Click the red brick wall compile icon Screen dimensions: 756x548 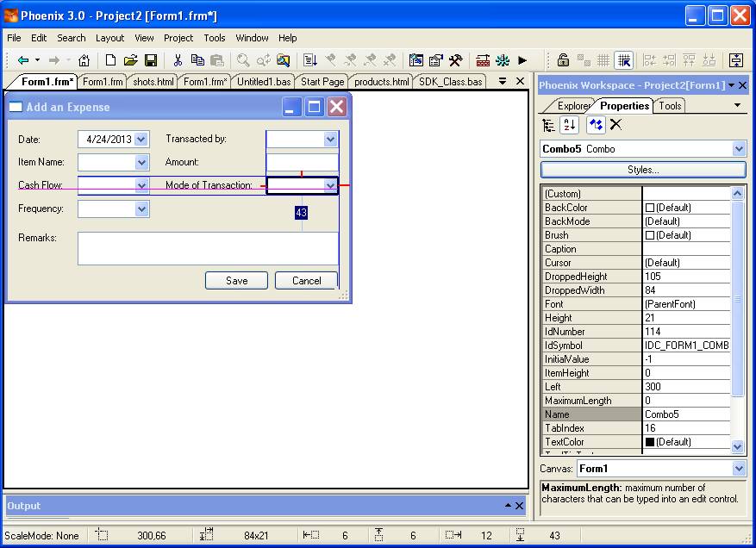tap(483, 60)
